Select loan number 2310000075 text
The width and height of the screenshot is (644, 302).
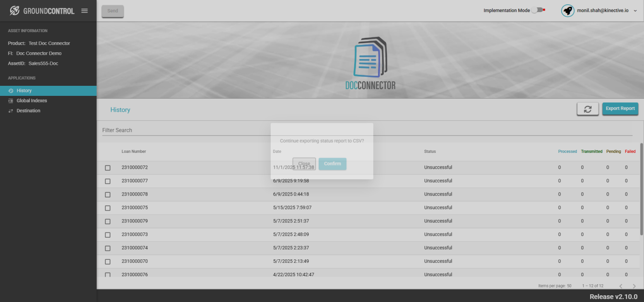tap(135, 208)
